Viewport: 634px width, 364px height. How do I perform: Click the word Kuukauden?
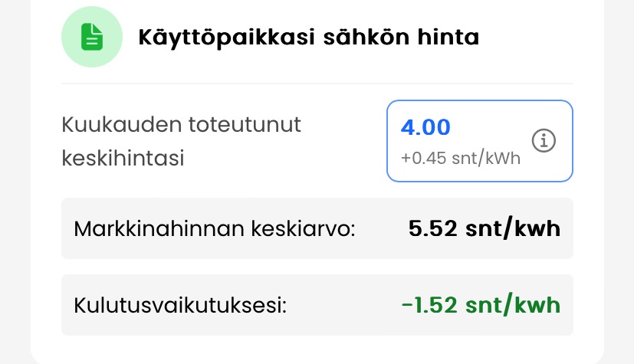pyautogui.click(x=121, y=126)
